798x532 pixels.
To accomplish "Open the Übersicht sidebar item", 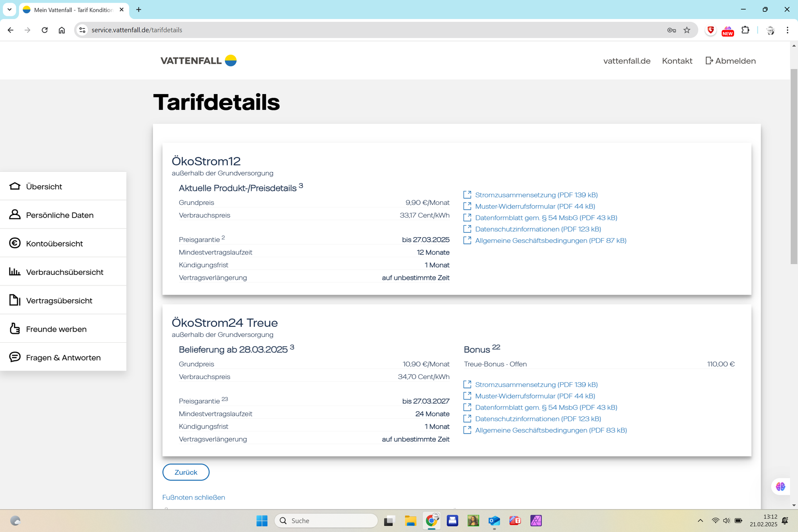I will [63, 186].
